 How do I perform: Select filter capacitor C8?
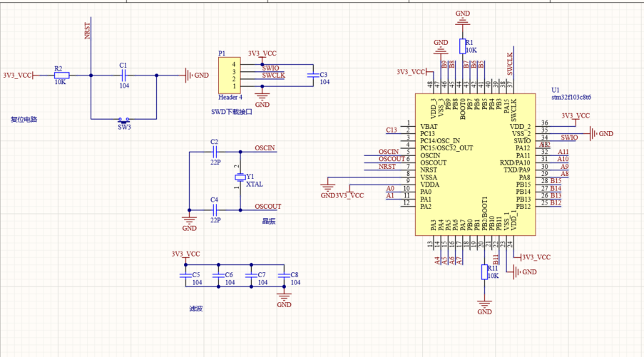click(x=285, y=275)
